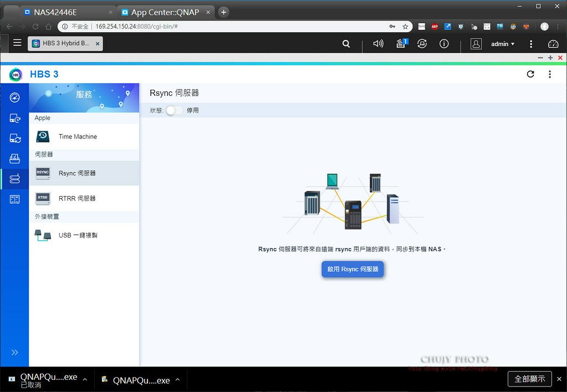Open a new browser tab
The image size is (567, 392).
click(x=223, y=12)
